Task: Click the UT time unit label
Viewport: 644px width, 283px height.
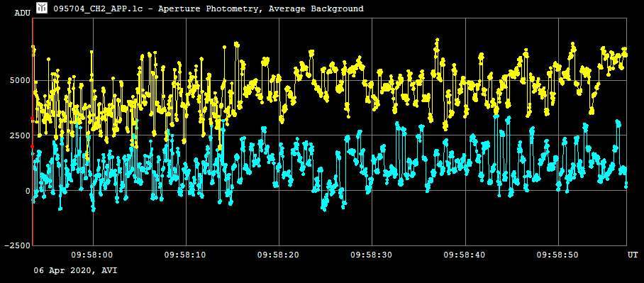Action: 633,255
